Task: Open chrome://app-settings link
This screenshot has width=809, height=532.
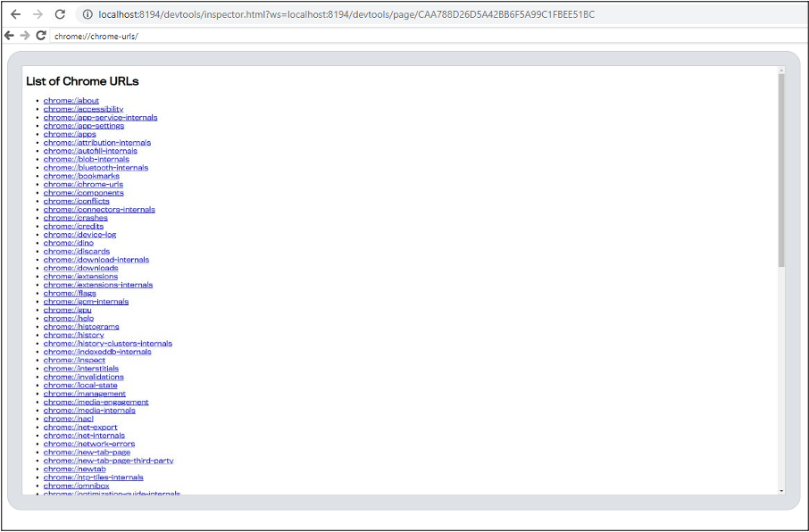Action: click(84, 125)
